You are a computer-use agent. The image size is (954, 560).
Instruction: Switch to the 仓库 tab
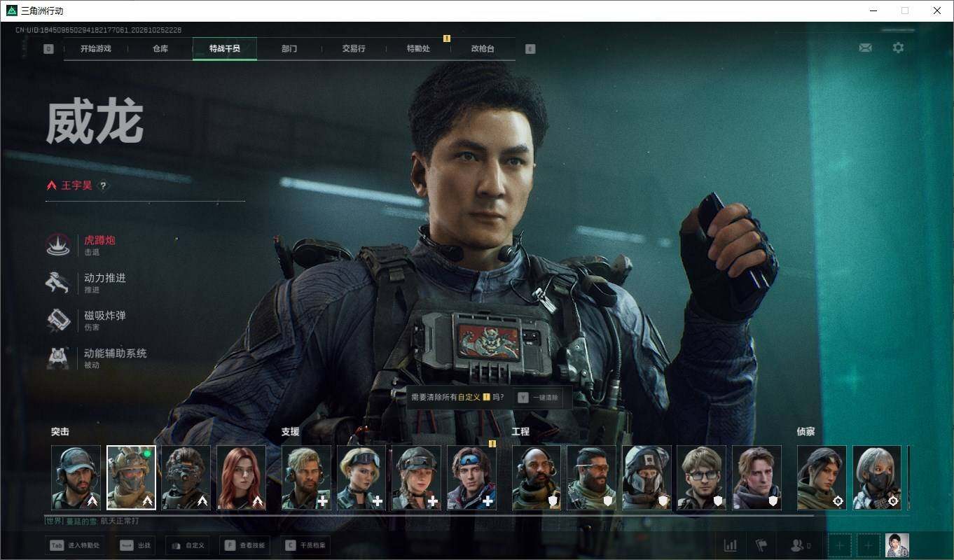(160, 49)
